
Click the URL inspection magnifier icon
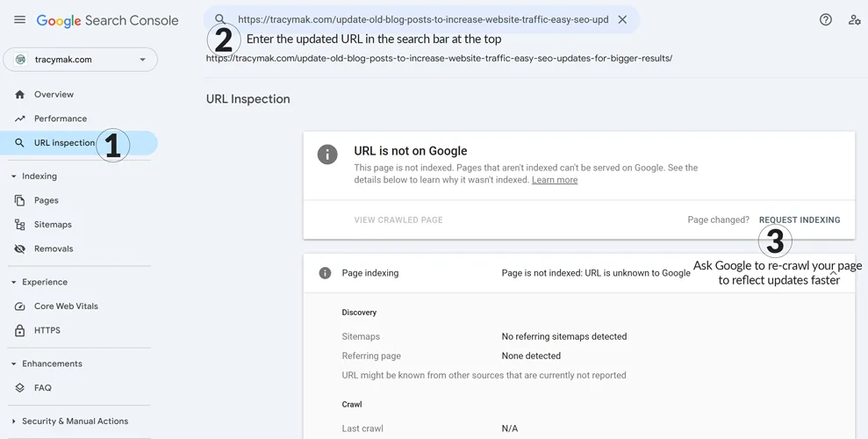(19, 143)
